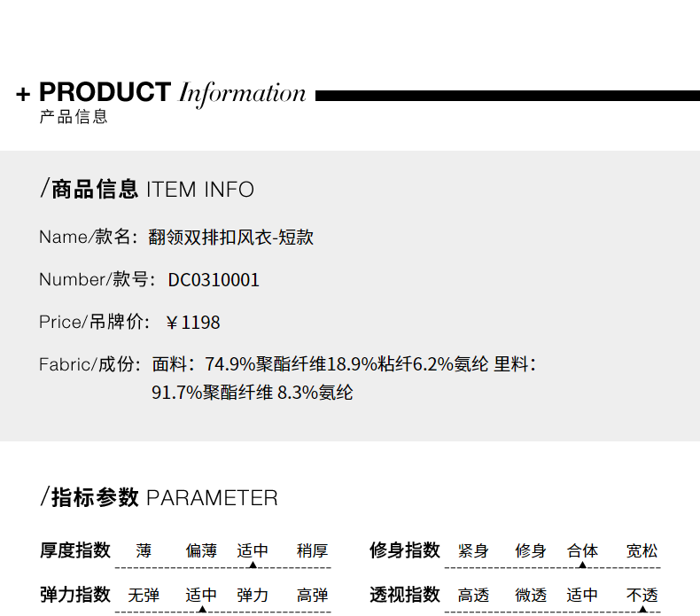Image resolution: width=700 pixels, height=616 pixels.
Task: Select 紧身 on the fit scale
Action: [x=473, y=550]
